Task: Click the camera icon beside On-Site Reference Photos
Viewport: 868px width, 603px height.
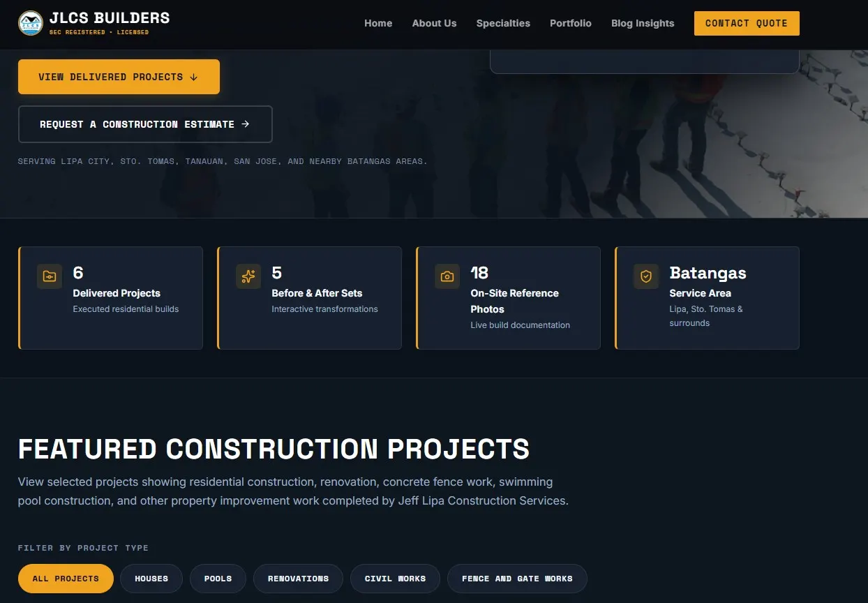Action: pyautogui.click(x=447, y=276)
